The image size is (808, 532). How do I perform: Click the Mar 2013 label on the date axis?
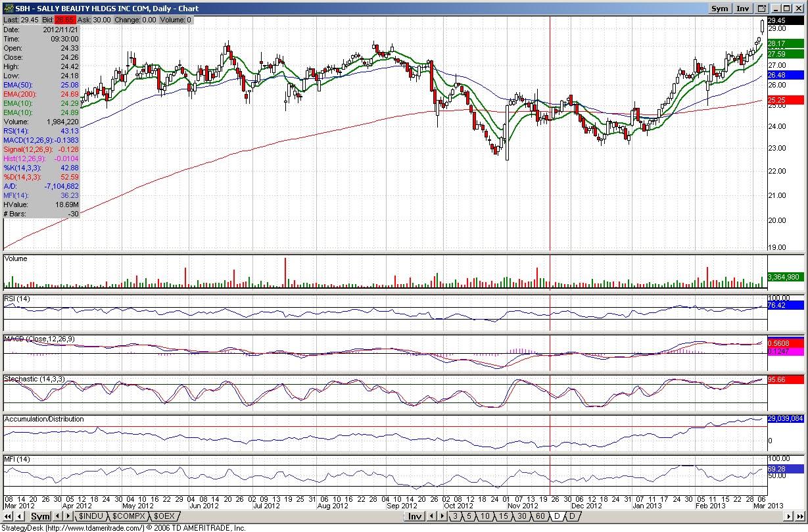coord(767,506)
